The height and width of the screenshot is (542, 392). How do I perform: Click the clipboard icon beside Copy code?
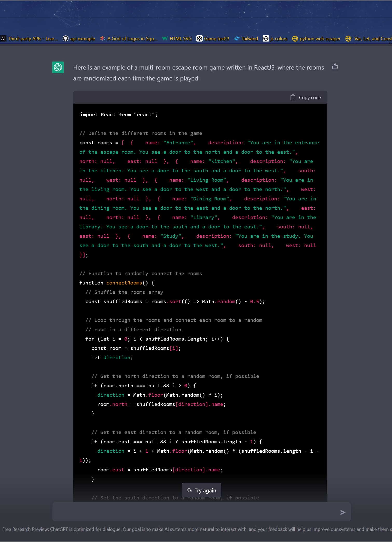click(293, 98)
